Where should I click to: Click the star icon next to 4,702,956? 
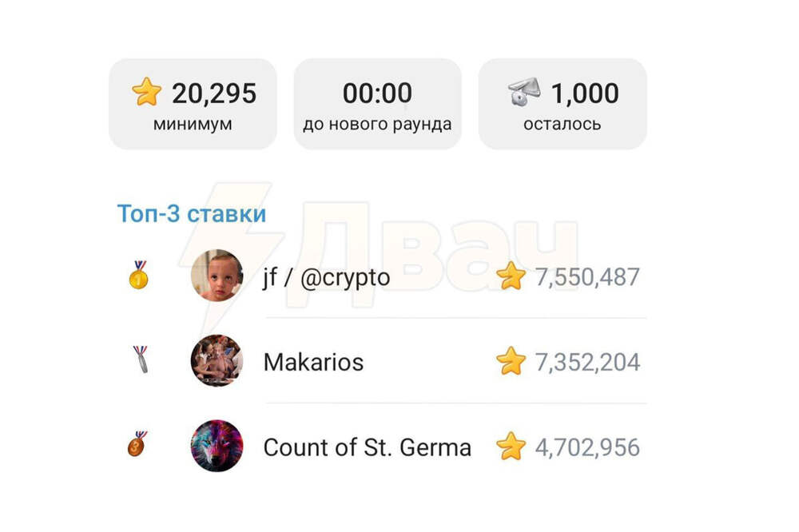511,447
